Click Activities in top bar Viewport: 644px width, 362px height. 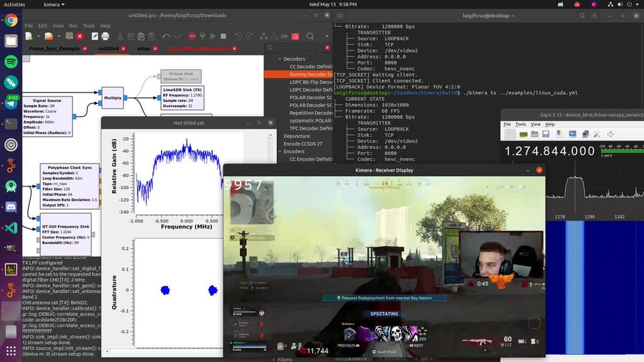[x=14, y=5]
